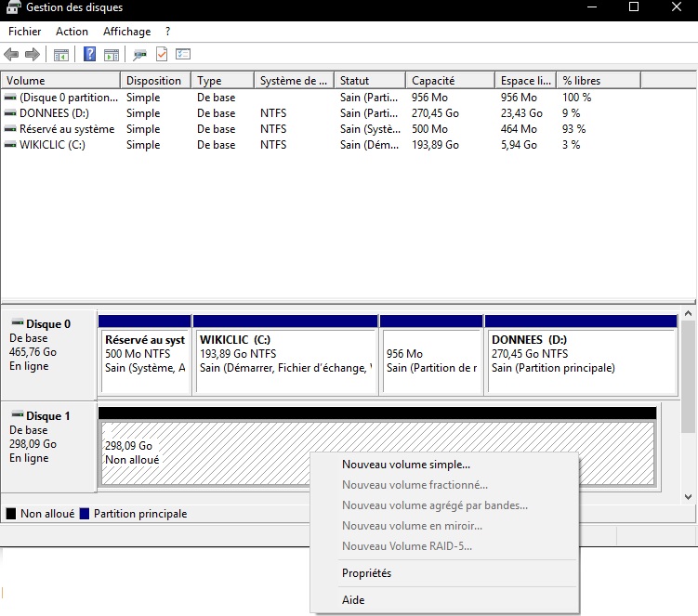The height and width of the screenshot is (616, 698).
Task: Minimize the Gestion des disques window
Action: [592, 7]
